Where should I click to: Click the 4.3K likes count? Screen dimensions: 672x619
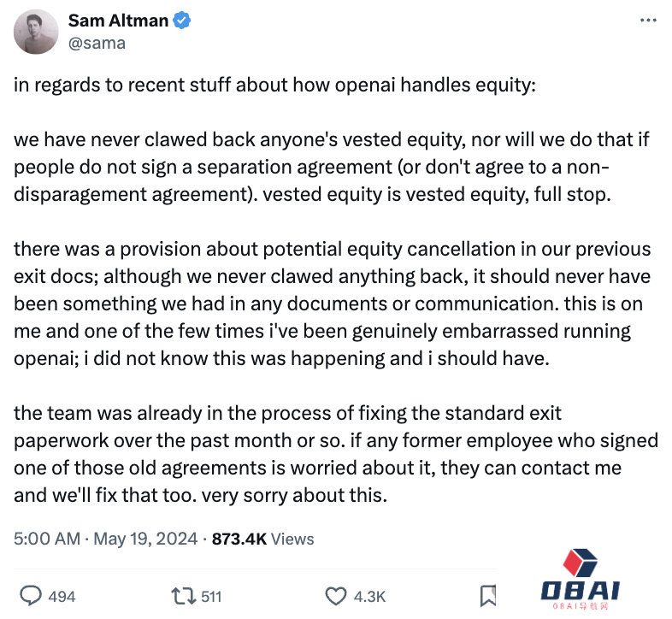pos(369,597)
